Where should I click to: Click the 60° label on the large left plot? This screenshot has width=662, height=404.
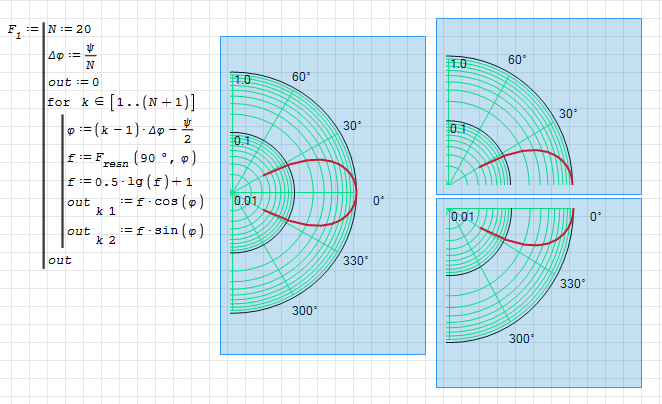(x=301, y=78)
